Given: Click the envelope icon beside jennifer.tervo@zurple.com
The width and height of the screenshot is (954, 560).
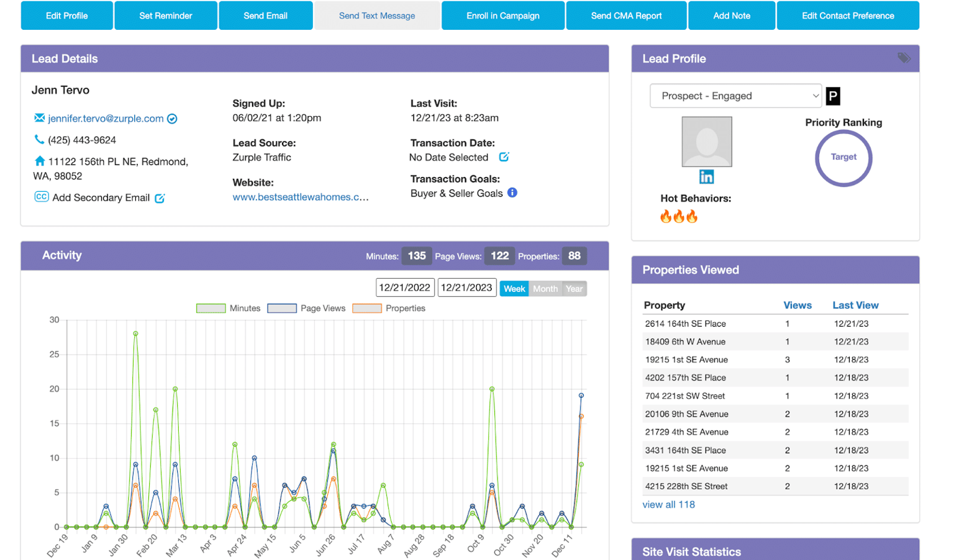Looking at the screenshot, I should click(x=40, y=119).
